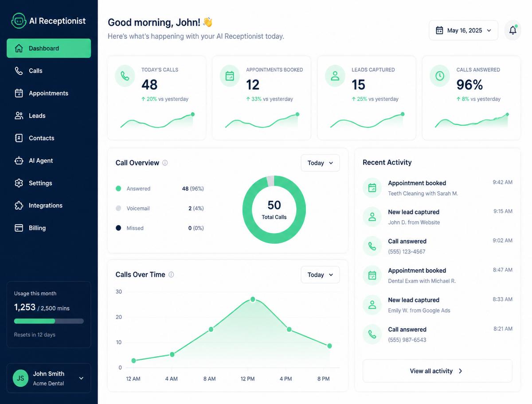Click the View all activity button

437,371
